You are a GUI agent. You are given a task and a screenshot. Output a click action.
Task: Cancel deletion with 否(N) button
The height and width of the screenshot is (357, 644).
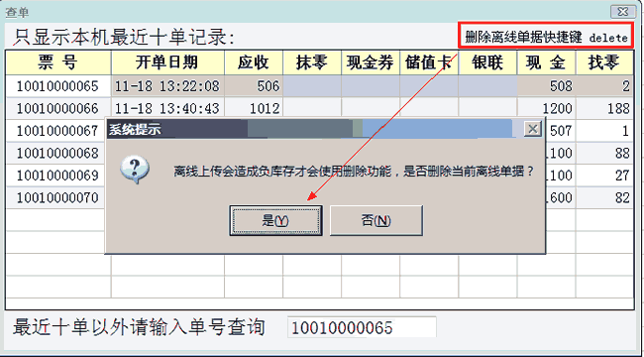coord(376,221)
